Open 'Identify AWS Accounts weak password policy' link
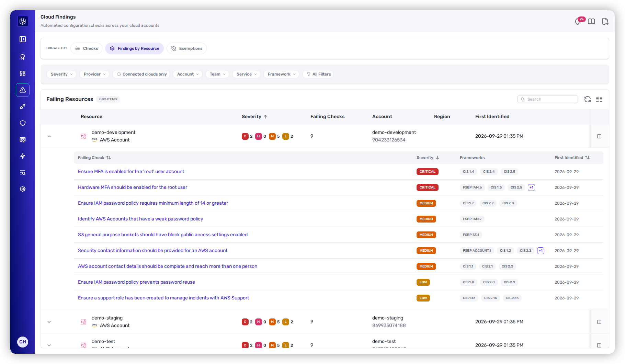625x364 pixels. click(x=140, y=219)
